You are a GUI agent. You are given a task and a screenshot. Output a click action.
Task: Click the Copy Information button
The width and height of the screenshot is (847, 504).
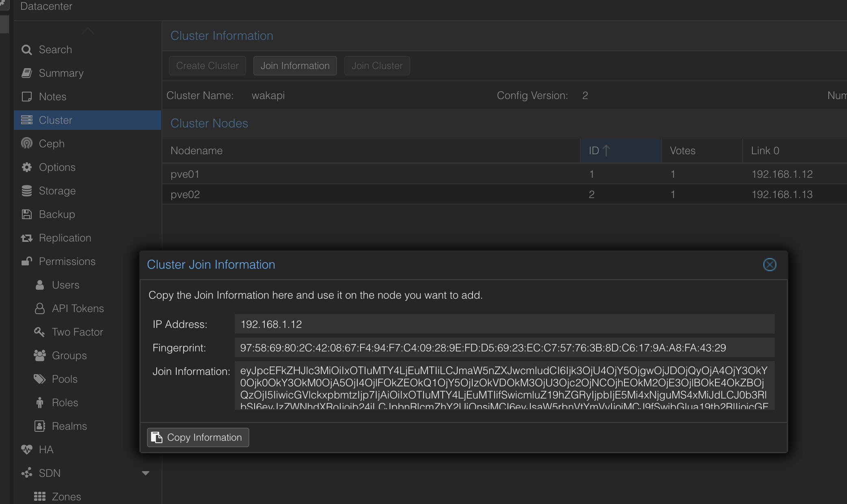click(x=198, y=437)
